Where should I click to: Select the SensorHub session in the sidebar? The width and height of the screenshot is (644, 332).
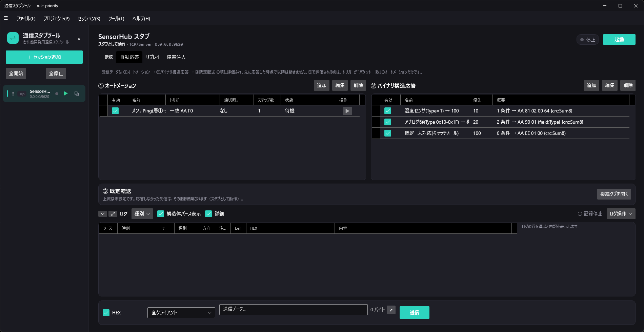44,94
